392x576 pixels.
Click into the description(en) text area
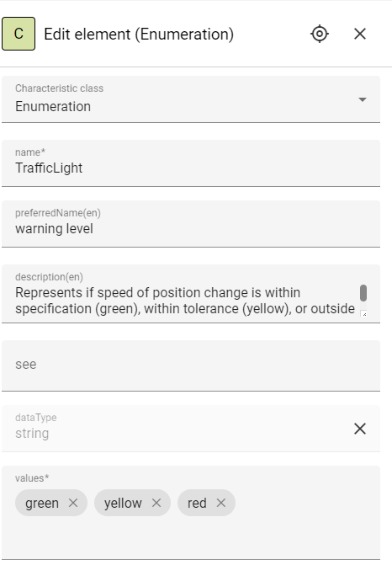click(x=185, y=301)
